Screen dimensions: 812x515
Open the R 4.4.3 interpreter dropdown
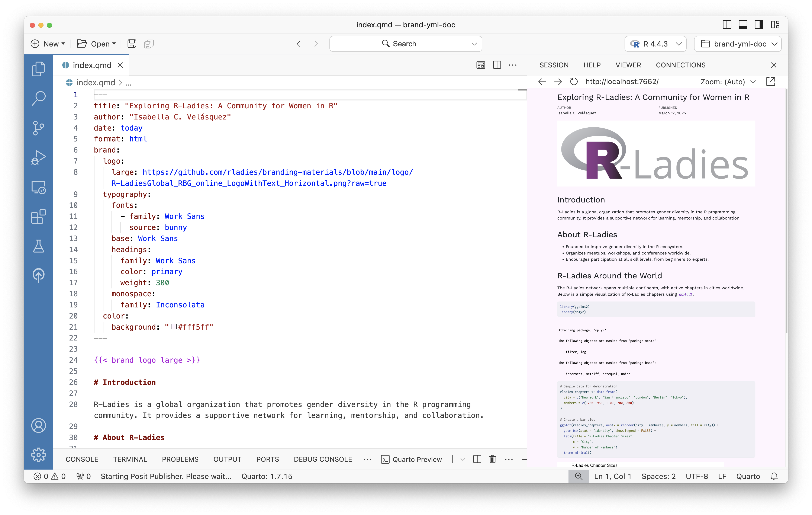pos(655,44)
